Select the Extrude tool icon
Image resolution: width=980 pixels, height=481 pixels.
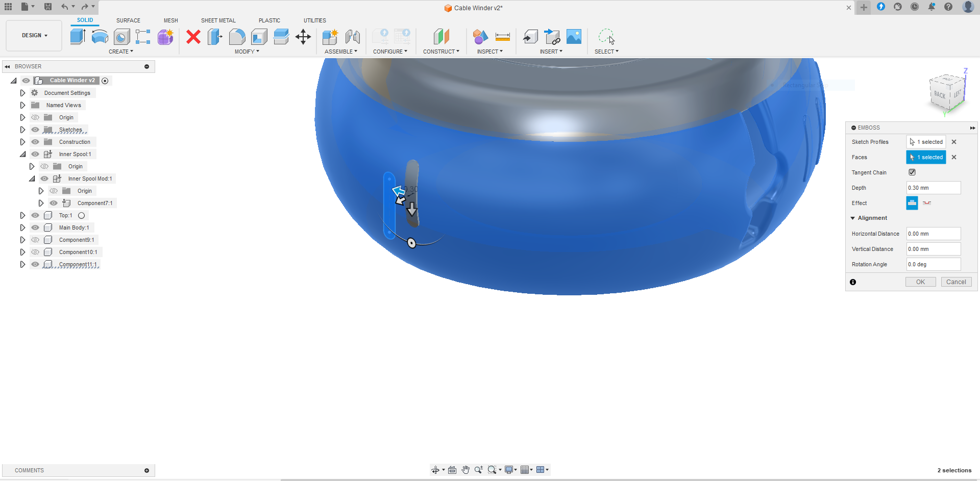pyautogui.click(x=78, y=37)
